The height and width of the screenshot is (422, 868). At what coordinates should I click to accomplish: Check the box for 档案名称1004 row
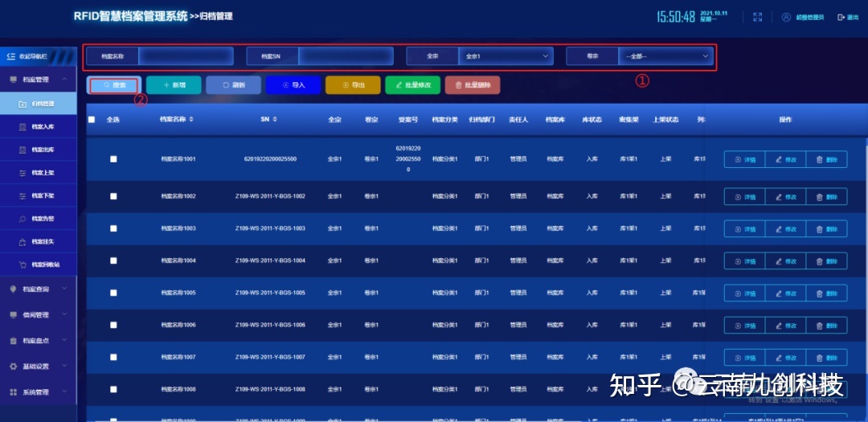[113, 260]
